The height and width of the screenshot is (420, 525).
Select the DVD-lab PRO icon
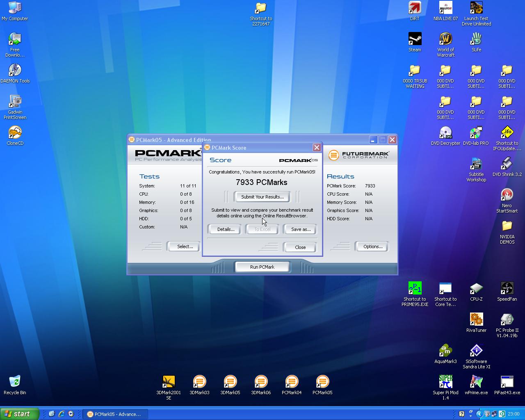tap(476, 136)
